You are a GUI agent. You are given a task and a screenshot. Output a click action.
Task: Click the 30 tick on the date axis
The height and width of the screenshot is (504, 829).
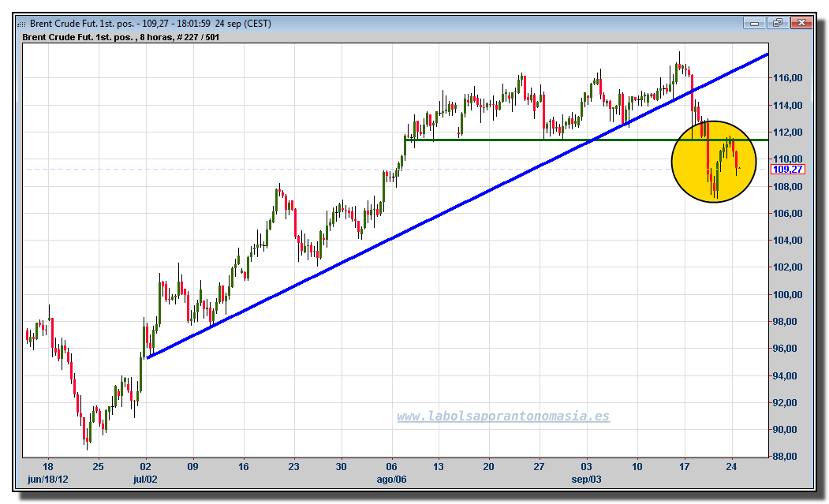click(341, 467)
